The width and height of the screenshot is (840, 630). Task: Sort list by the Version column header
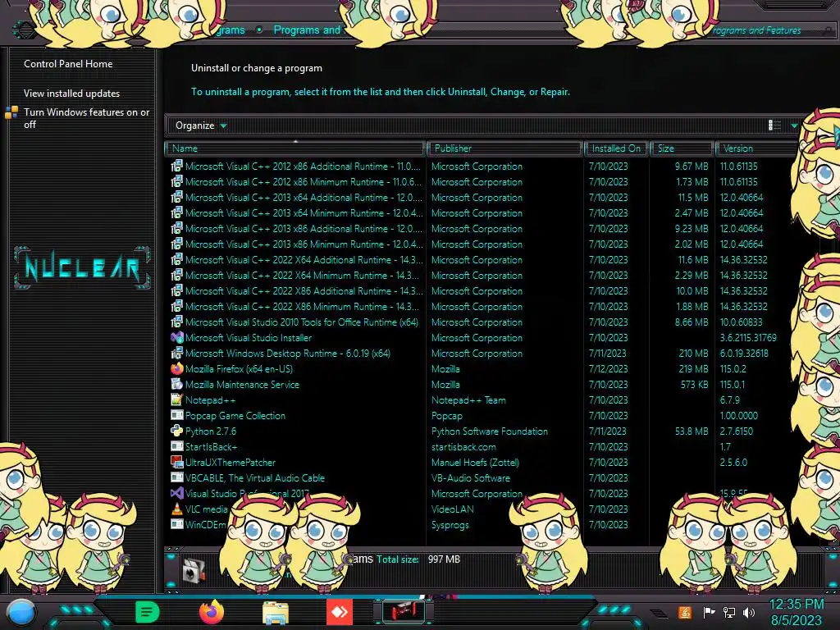tap(756, 148)
